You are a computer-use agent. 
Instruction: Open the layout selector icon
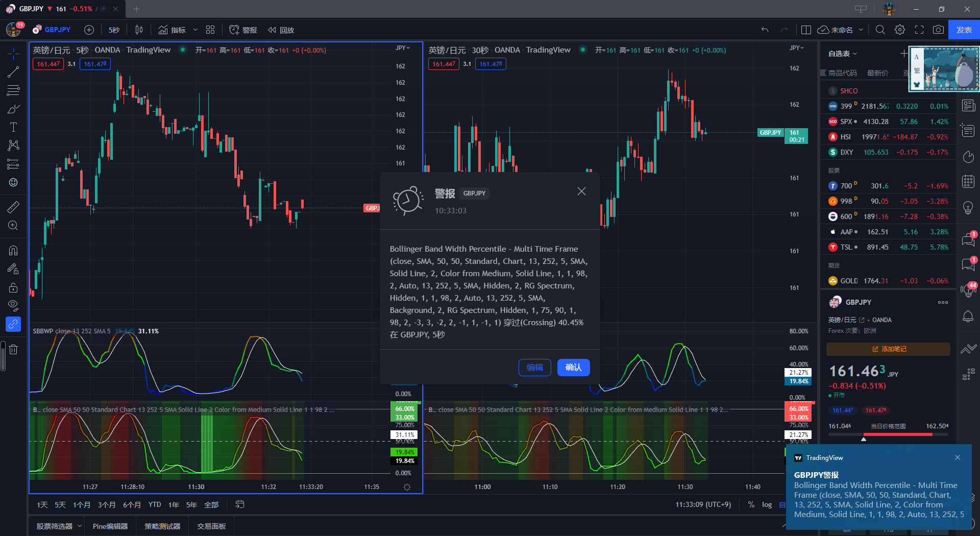pos(806,30)
